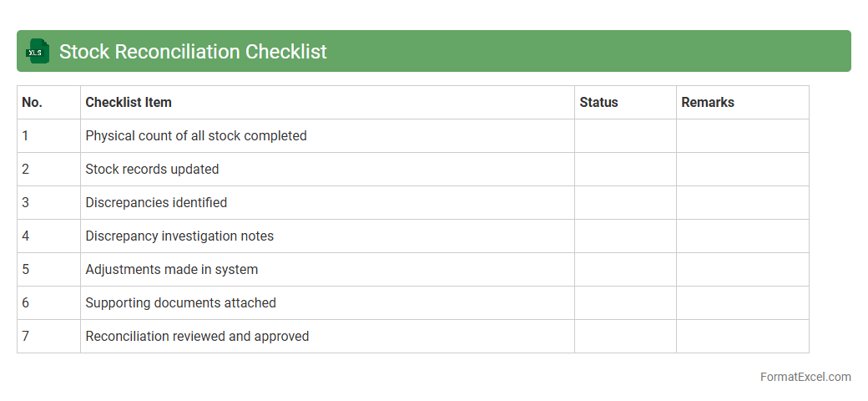
Task: Click the 'Reconciliation reviewed and approved' item
Action: pyautogui.click(x=197, y=336)
